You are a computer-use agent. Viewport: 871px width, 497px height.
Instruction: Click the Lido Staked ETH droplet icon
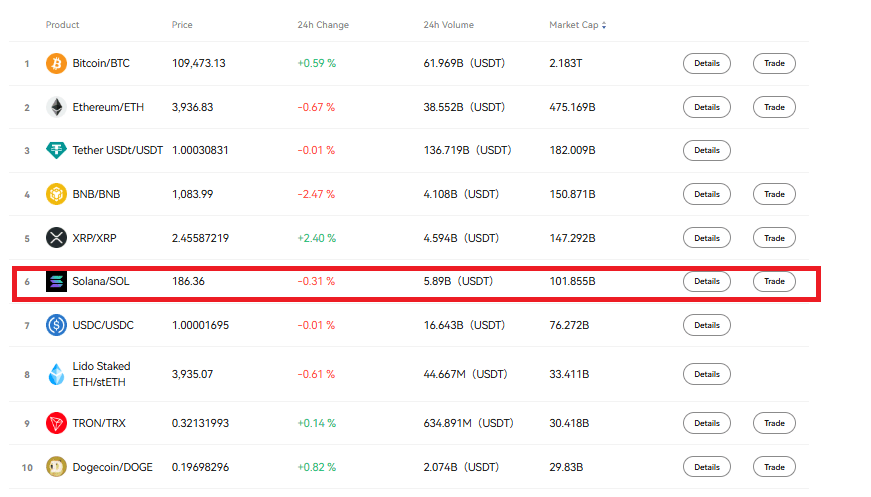57,375
